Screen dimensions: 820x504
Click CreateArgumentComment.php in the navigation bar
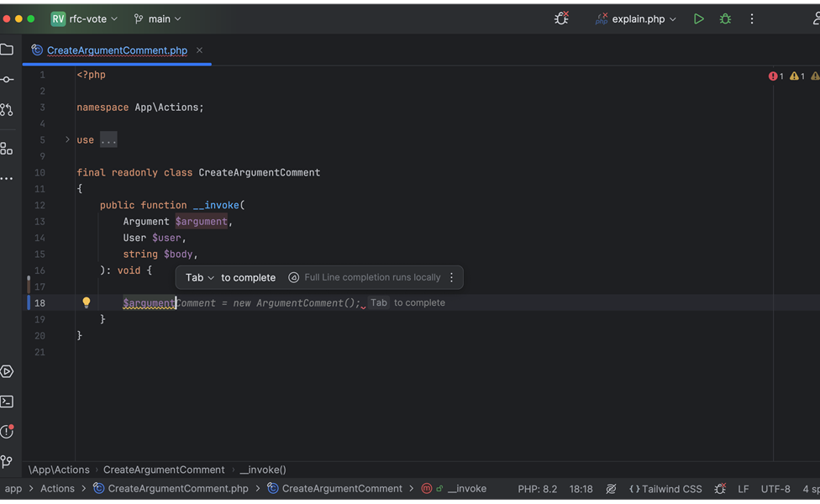pos(171,489)
